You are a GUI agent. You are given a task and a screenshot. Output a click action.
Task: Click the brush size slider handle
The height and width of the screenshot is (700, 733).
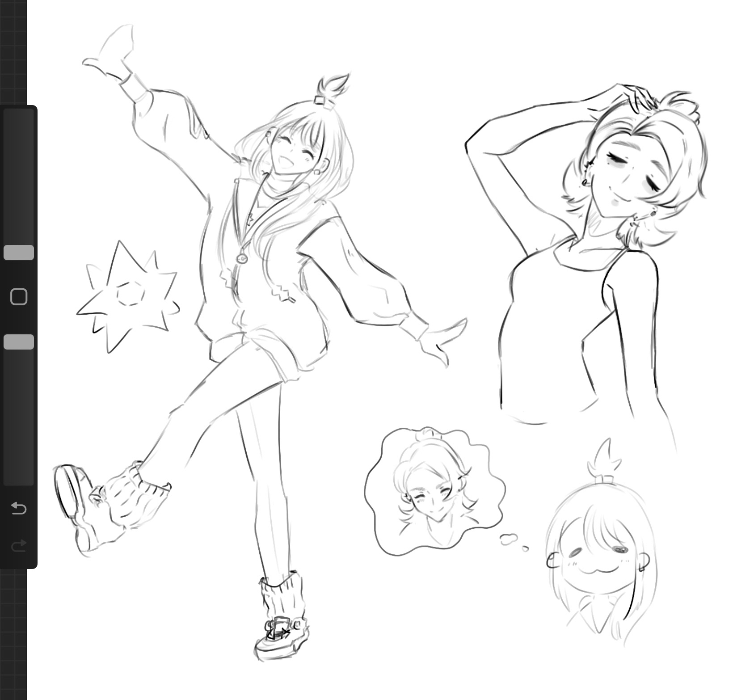[x=19, y=253]
